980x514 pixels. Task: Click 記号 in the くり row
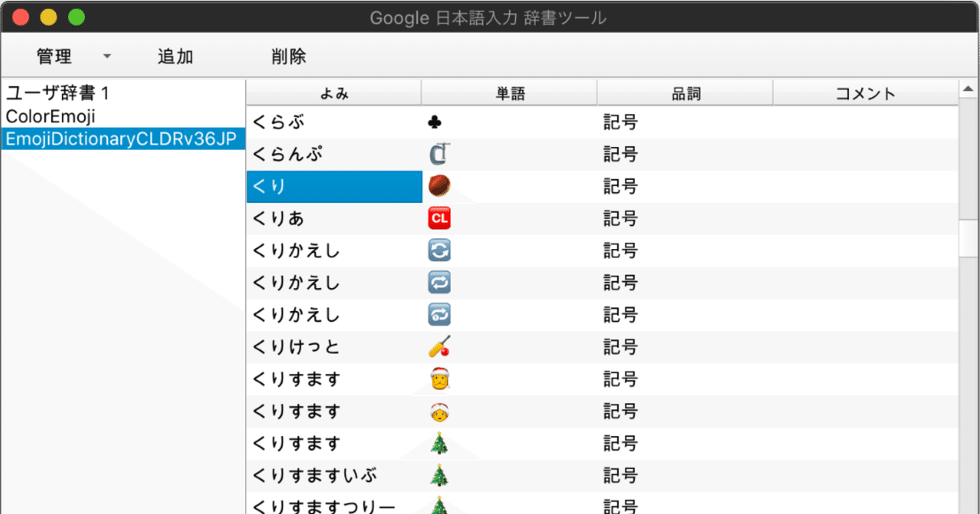coord(620,187)
